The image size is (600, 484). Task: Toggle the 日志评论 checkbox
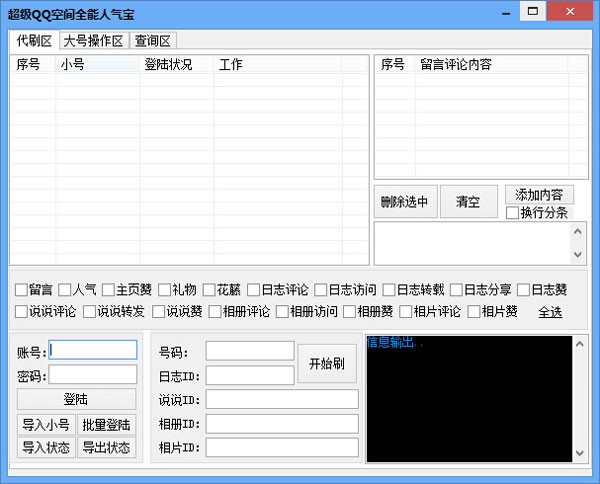coord(254,290)
